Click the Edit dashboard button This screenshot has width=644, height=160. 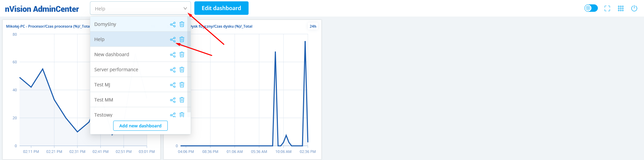221,8
